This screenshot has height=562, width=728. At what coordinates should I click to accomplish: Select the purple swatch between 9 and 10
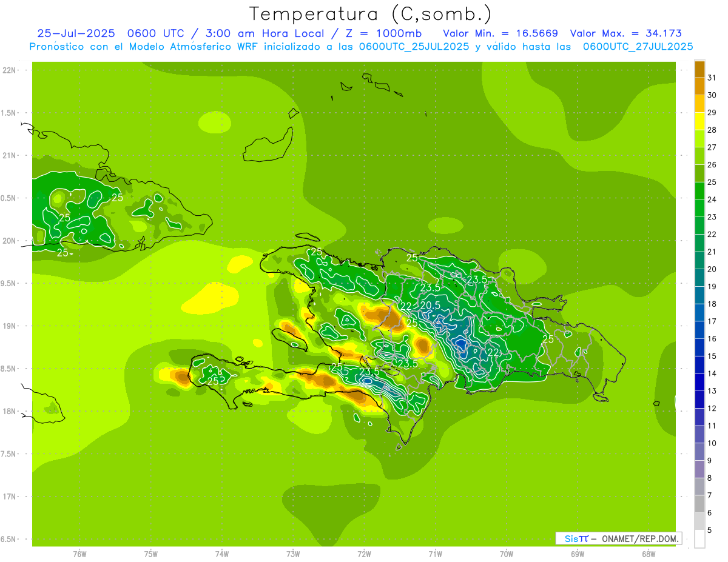(699, 452)
